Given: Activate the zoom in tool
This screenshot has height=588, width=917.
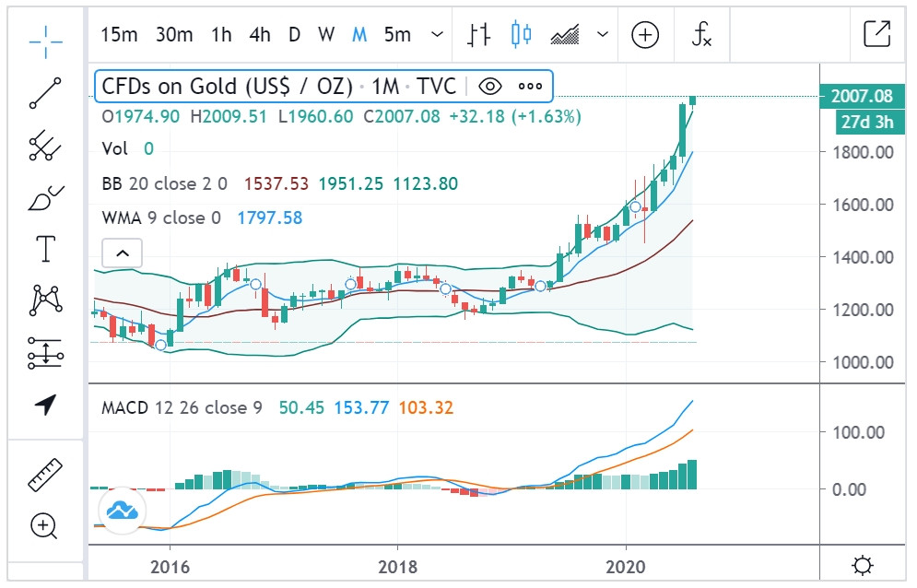Looking at the screenshot, I should point(44,526).
